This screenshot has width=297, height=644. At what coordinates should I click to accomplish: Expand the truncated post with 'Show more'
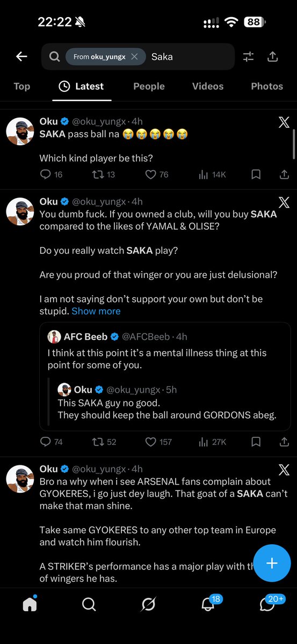tap(96, 311)
